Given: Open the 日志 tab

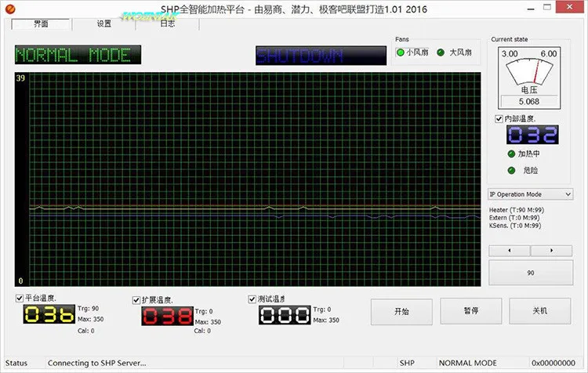Looking at the screenshot, I should [x=167, y=24].
